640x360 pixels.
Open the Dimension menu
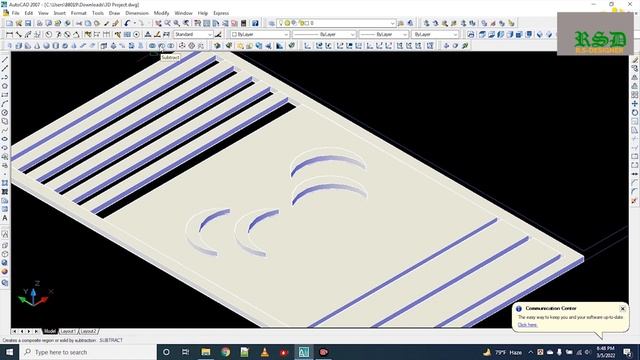[x=137, y=13]
